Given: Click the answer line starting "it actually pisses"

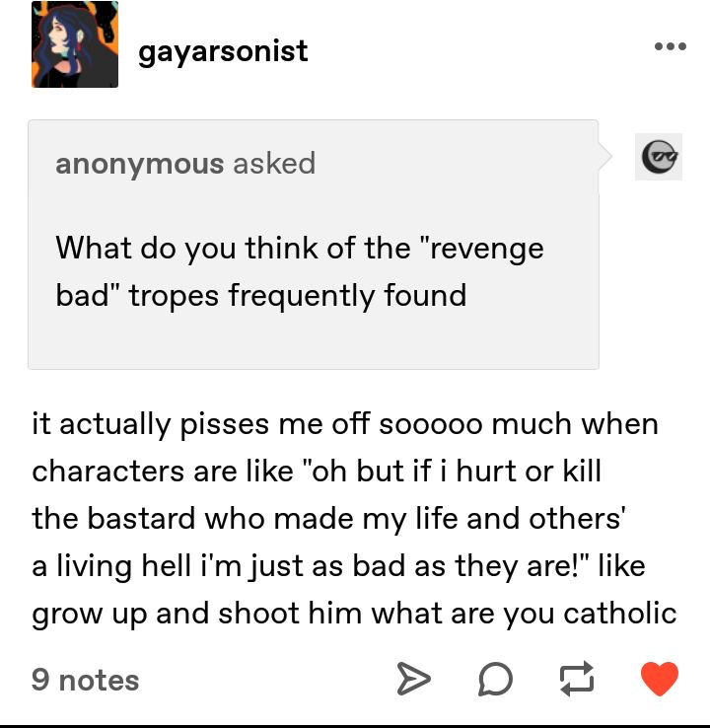Looking at the screenshot, I should pyautogui.click(x=345, y=424).
